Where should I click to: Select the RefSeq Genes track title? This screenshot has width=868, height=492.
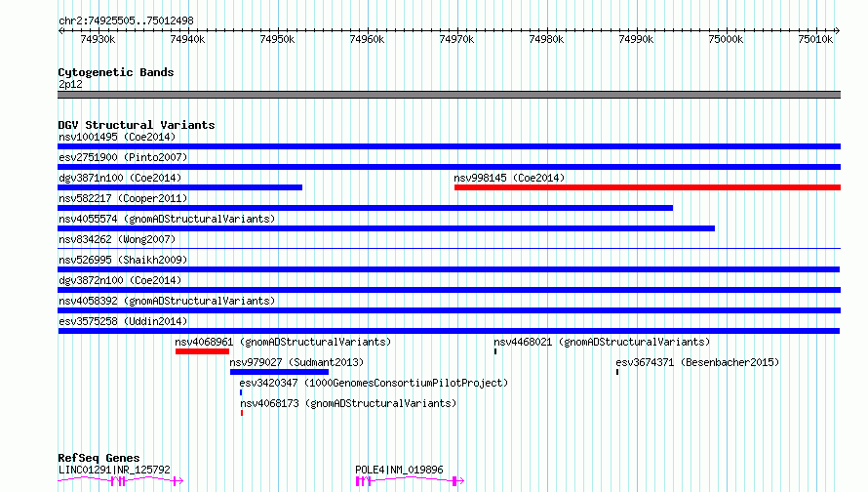click(99, 458)
